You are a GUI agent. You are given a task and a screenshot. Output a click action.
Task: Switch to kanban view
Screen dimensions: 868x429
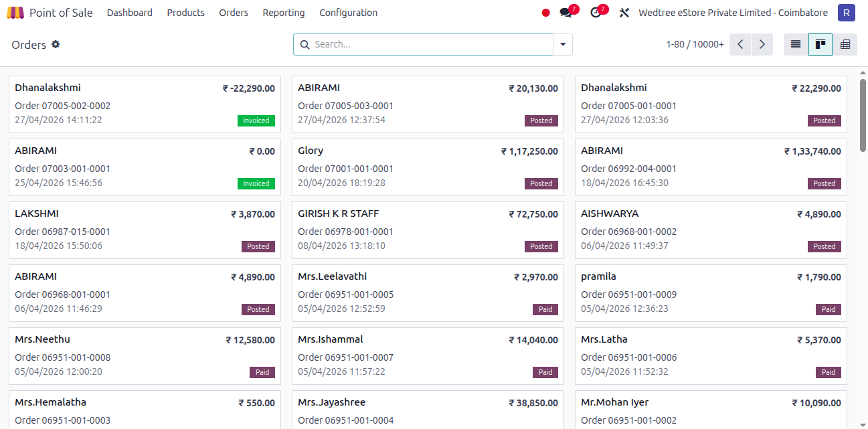click(820, 45)
